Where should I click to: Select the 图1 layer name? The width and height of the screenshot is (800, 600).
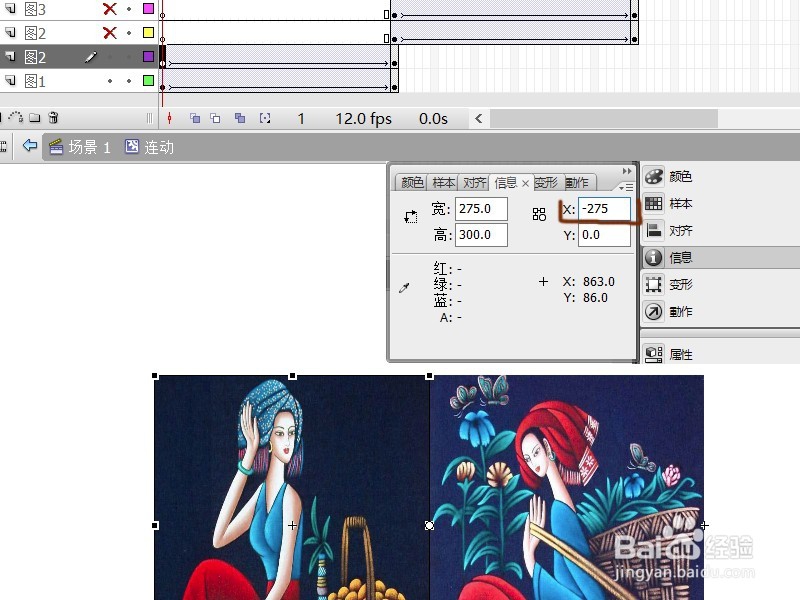(x=35, y=81)
